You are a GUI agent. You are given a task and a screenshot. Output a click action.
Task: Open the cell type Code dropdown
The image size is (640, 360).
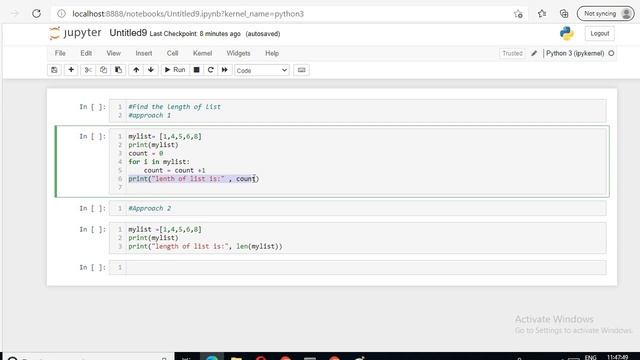[262, 70]
